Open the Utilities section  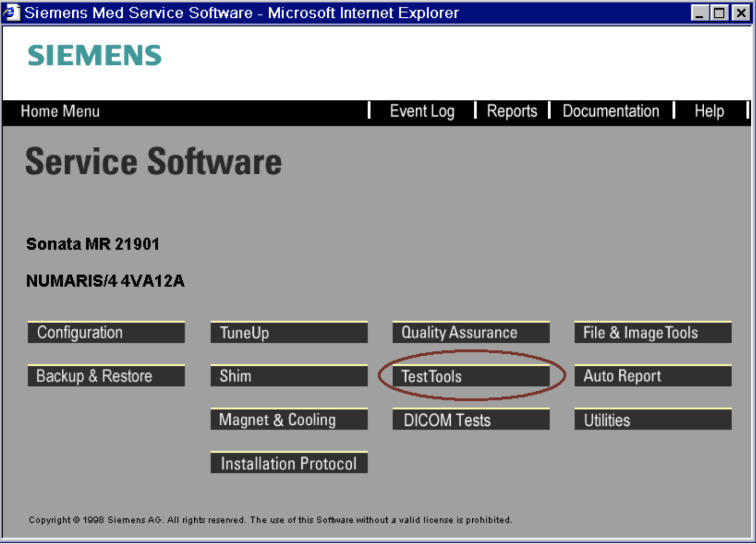(653, 420)
